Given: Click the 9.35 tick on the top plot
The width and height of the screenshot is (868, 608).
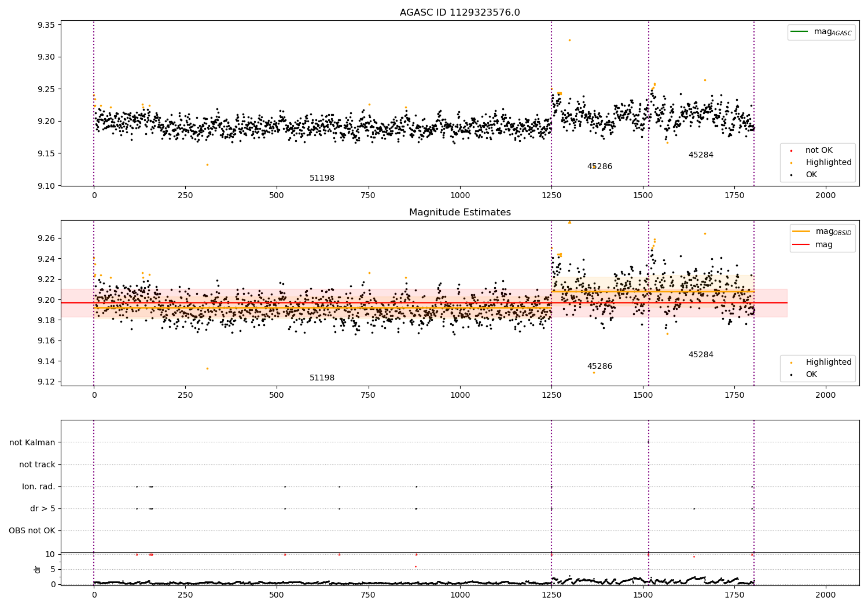Looking at the screenshot, I should point(46,25).
